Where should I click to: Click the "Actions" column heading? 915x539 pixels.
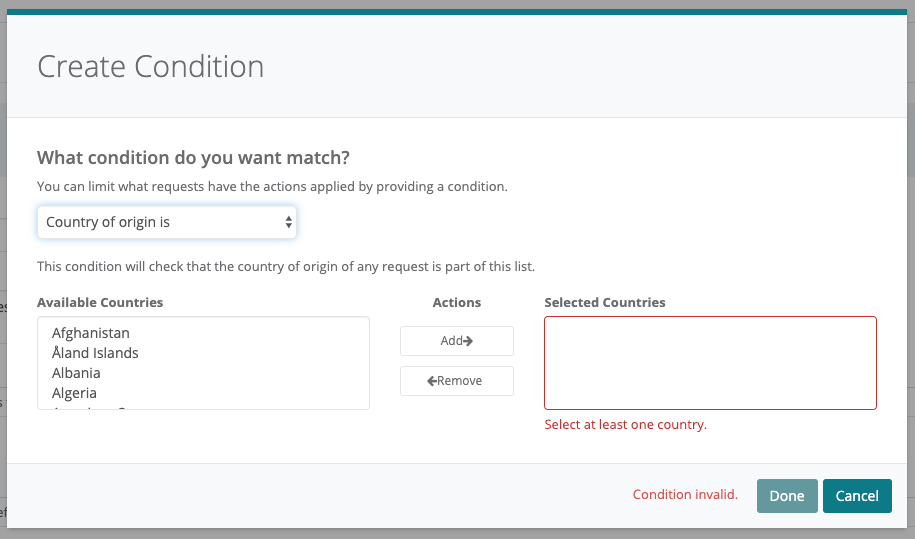click(x=456, y=302)
